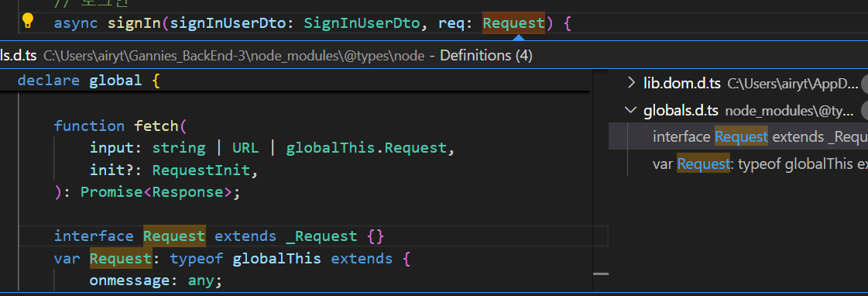Click "globalThis.Request" in the input parameter line

pos(366,148)
